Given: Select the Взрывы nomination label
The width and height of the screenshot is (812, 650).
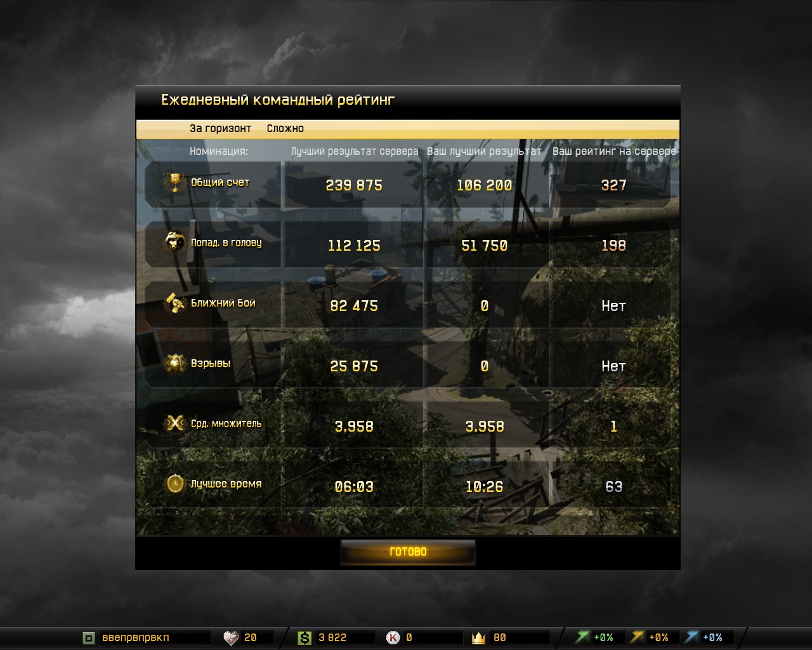Looking at the screenshot, I should (210, 363).
